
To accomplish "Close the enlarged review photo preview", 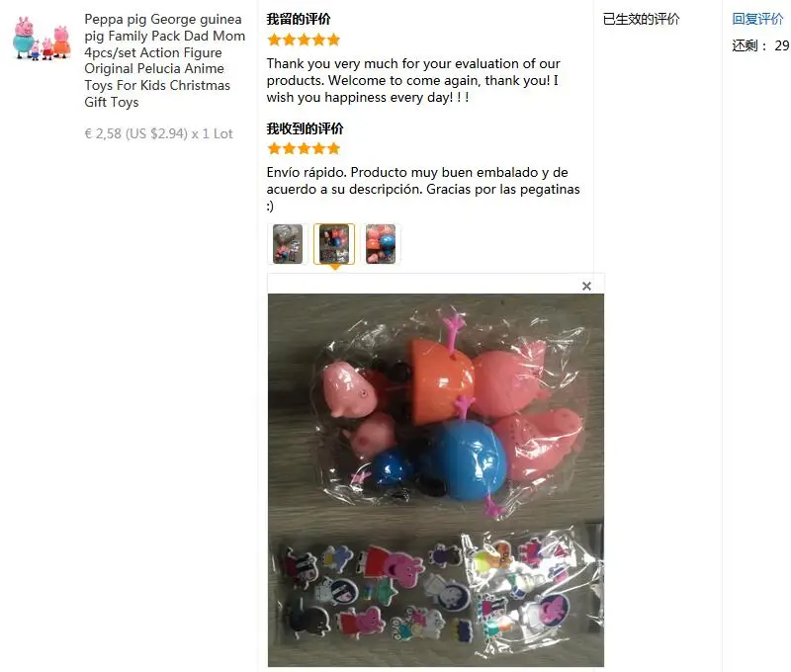I will click(586, 286).
